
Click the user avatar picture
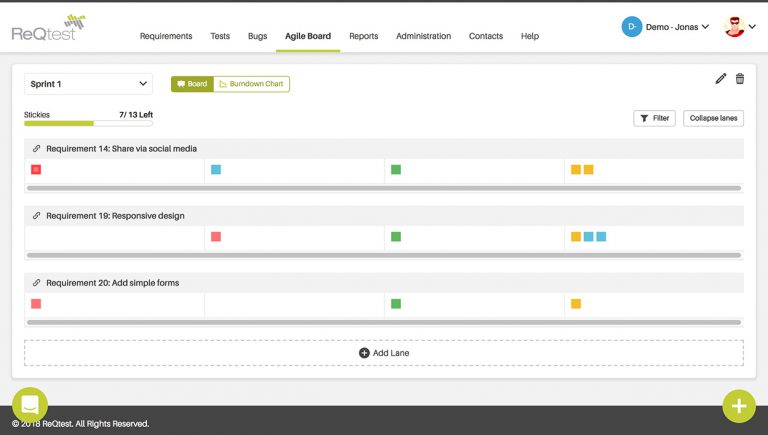(x=734, y=27)
